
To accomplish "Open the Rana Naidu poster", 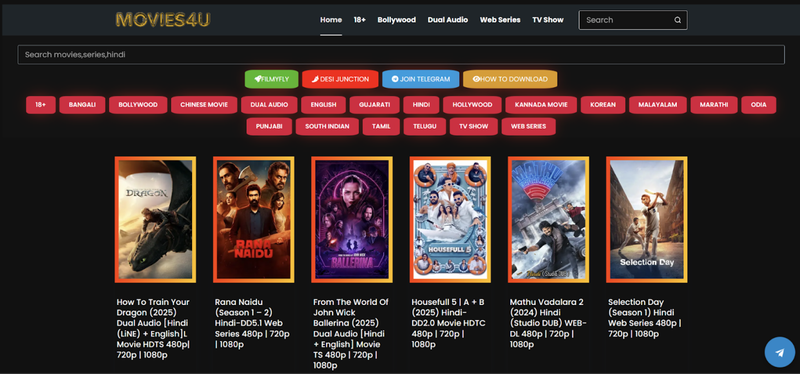I will point(254,219).
